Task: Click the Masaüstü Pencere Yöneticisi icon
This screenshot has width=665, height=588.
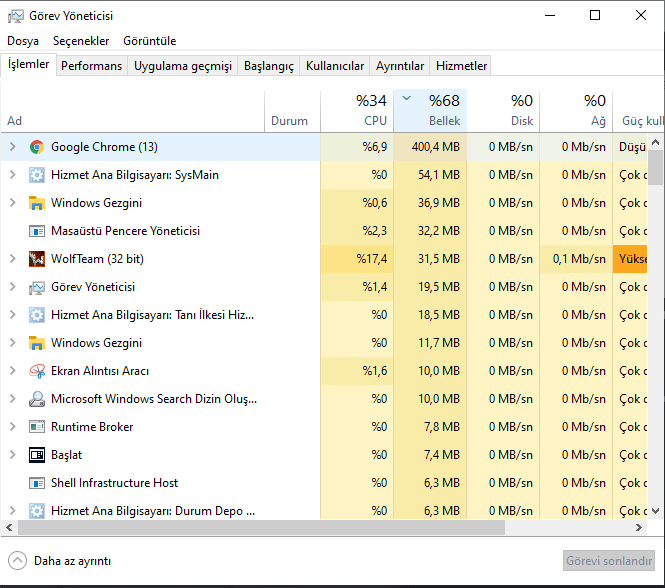Action: pos(37,231)
